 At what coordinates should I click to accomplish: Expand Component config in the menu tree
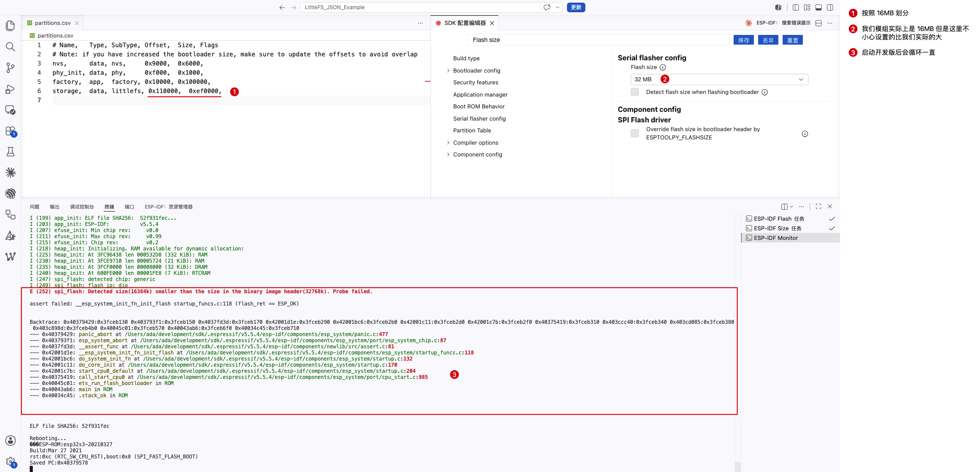pyautogui.click(x=477, y=154)
